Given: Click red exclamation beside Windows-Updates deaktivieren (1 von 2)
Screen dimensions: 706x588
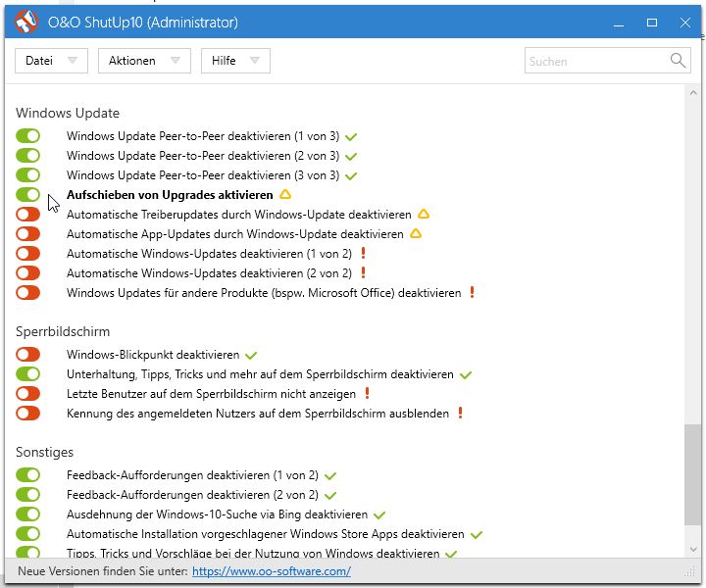Looking at the screenshot, I should 364,253.
